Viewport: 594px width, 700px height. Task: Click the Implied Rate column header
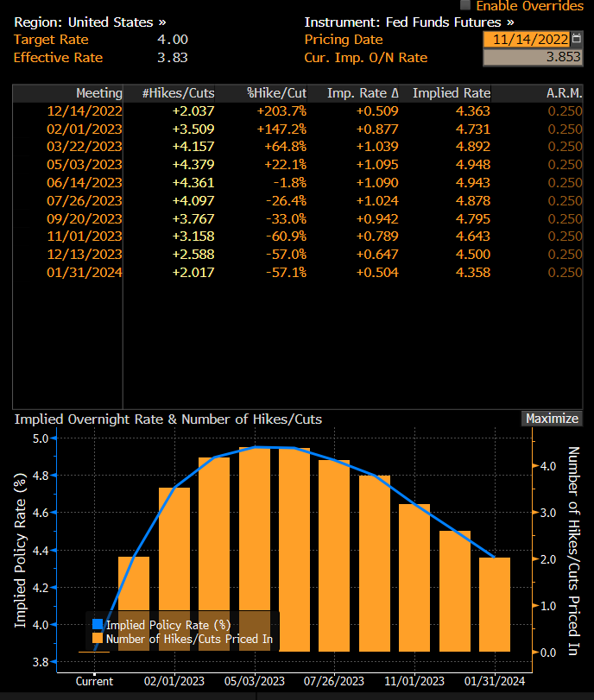451,93
